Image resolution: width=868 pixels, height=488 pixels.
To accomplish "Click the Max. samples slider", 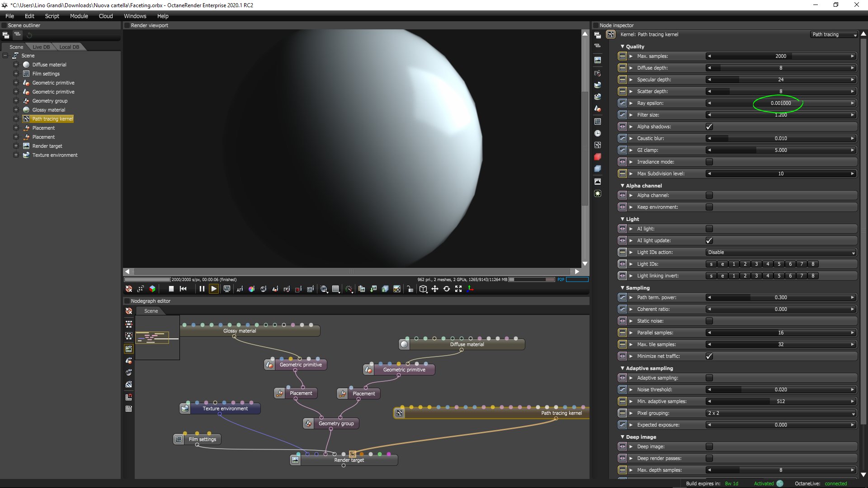I will 781,56.
